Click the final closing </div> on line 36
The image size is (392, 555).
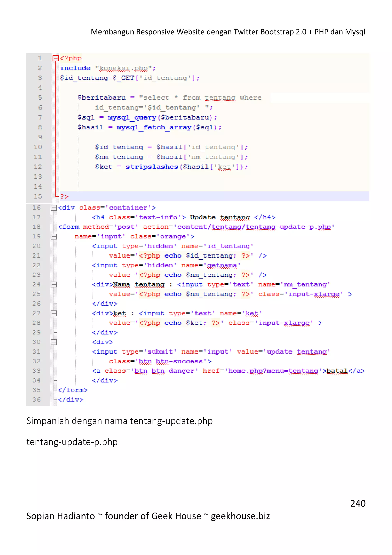(x=70, y=400)
